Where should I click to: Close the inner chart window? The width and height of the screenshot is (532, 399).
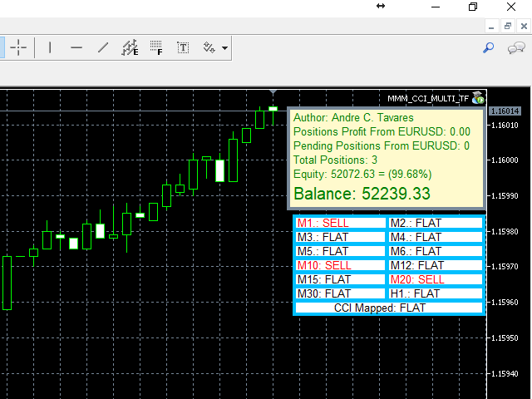[524, 26]
